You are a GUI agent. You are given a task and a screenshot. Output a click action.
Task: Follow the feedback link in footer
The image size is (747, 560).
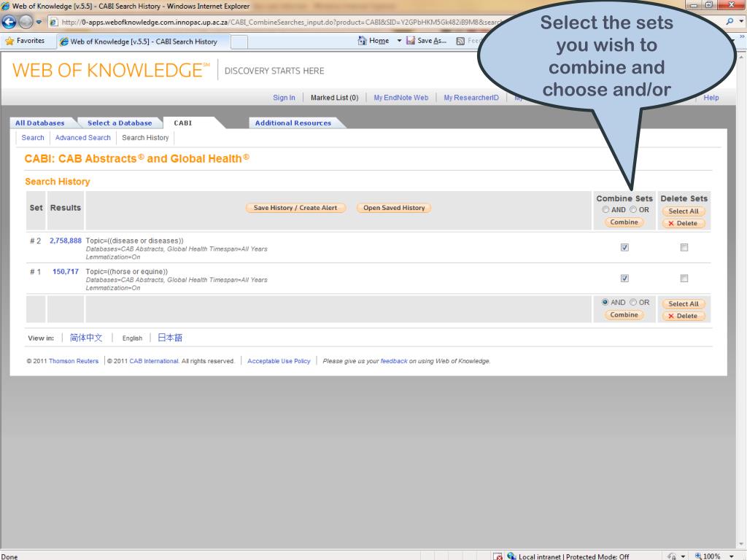pos(393,361)
